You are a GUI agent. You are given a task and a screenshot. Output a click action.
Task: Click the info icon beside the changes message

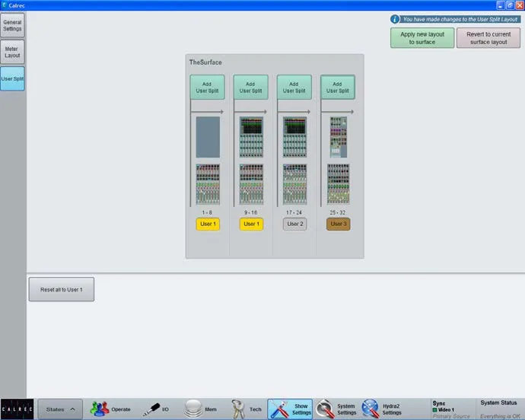(x=395, y=19)
